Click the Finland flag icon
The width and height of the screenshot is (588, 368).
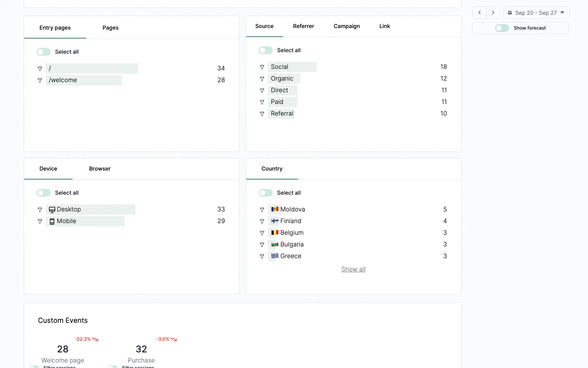coord(275,221)
